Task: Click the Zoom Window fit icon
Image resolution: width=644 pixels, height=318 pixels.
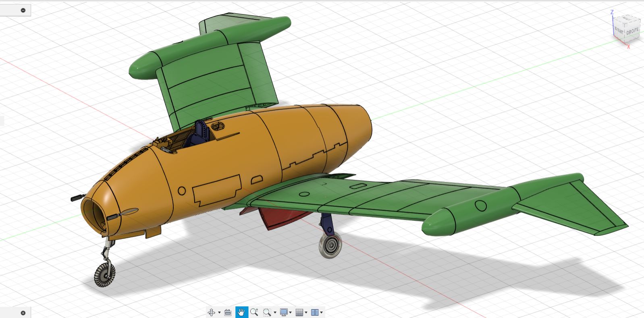Action: (x=267, y=312)
